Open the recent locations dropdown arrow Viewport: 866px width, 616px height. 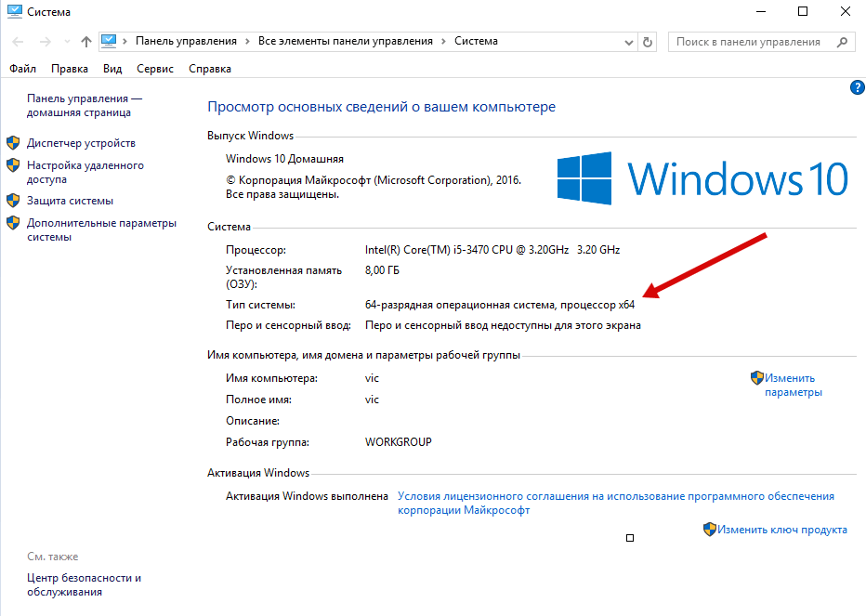[x=65, y=42]
